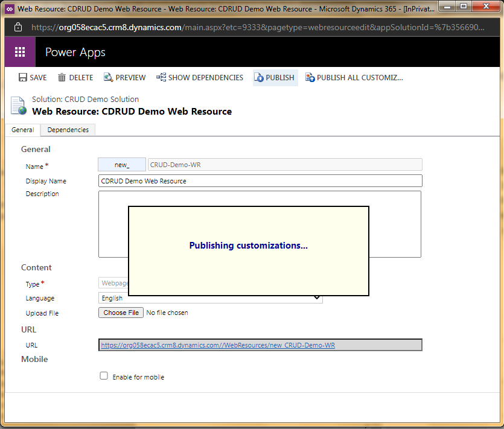The image size is (504, 429).
Task: Click the Power Apps title
Action: tap(75, 52)
